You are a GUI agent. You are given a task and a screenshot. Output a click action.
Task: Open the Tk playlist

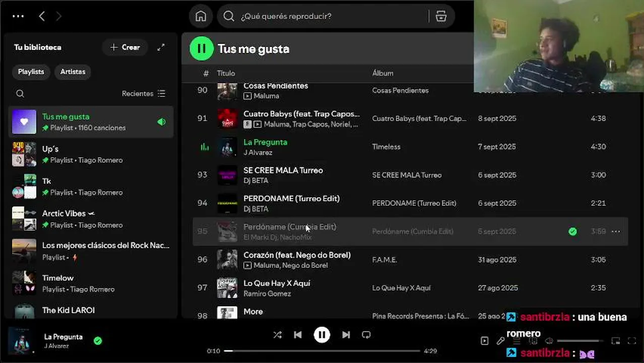(x=91, y=187)
